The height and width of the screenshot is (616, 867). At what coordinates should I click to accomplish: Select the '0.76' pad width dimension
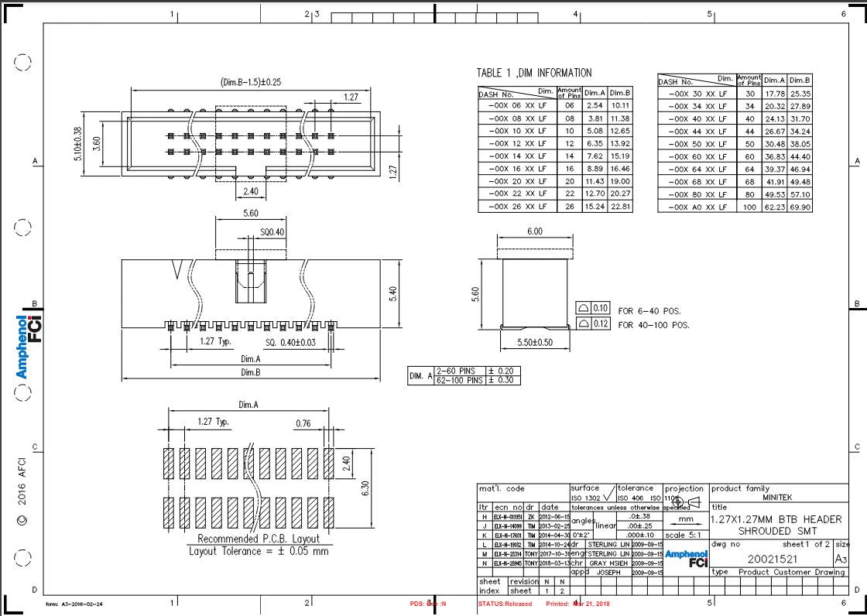303,424
